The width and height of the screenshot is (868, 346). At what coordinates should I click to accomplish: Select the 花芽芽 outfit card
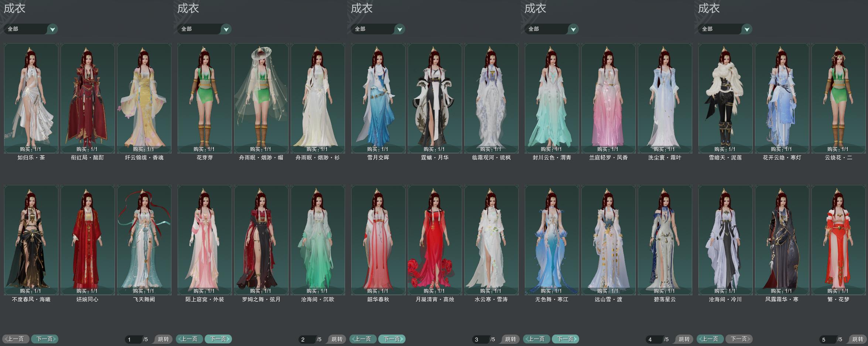205,98
